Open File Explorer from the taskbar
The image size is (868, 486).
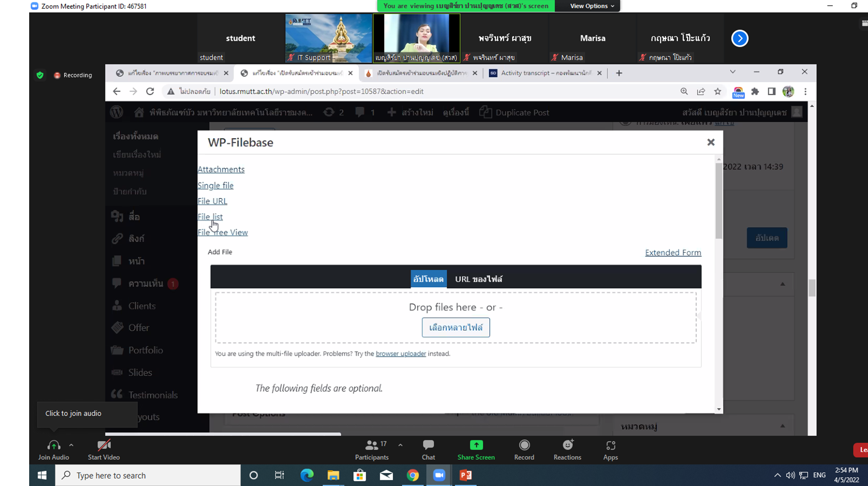click(333, 475)
